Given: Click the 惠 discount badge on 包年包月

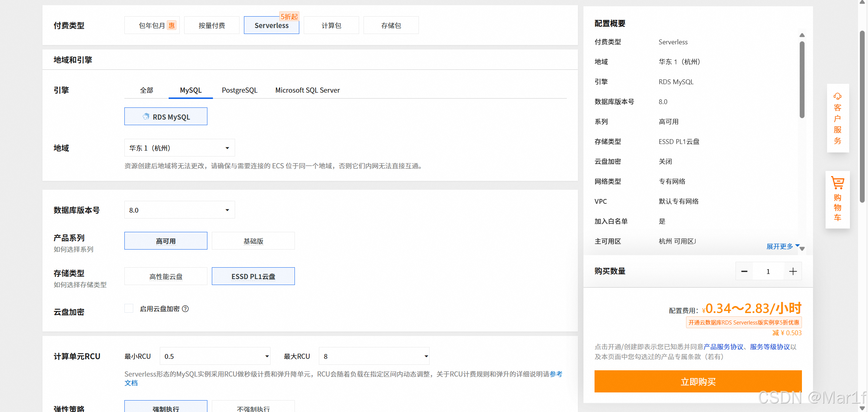Looking at the screenshot, I should (x=172, y=25).
